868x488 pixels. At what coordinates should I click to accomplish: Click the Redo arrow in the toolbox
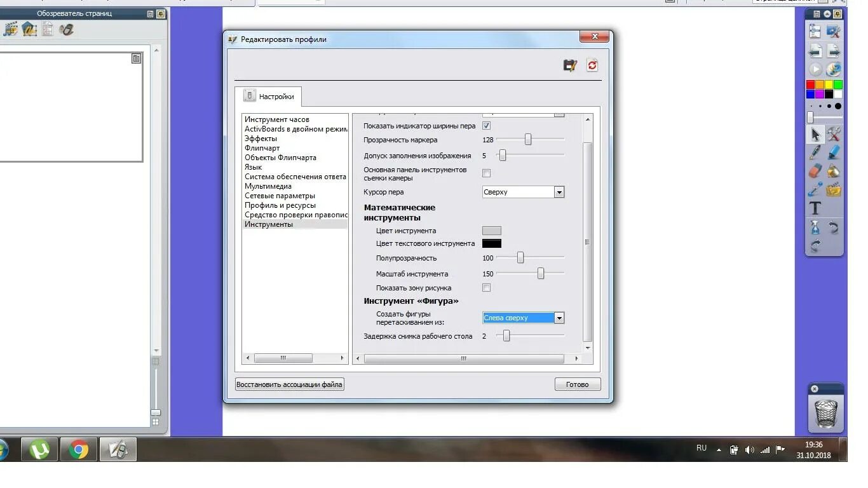tap(815, 246)
